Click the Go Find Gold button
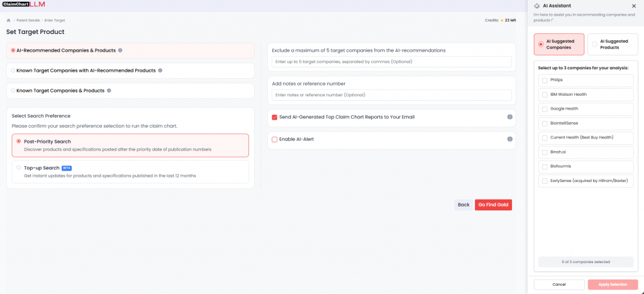Viewport: 644px width, 294px height. (x=493, y=205)
